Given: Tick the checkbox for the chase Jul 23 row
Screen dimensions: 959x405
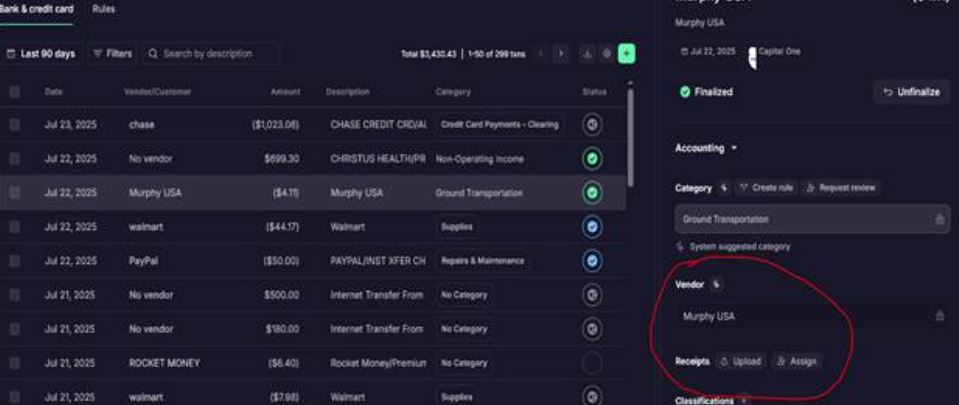Looking at the screenshot, I should (15, 125).
